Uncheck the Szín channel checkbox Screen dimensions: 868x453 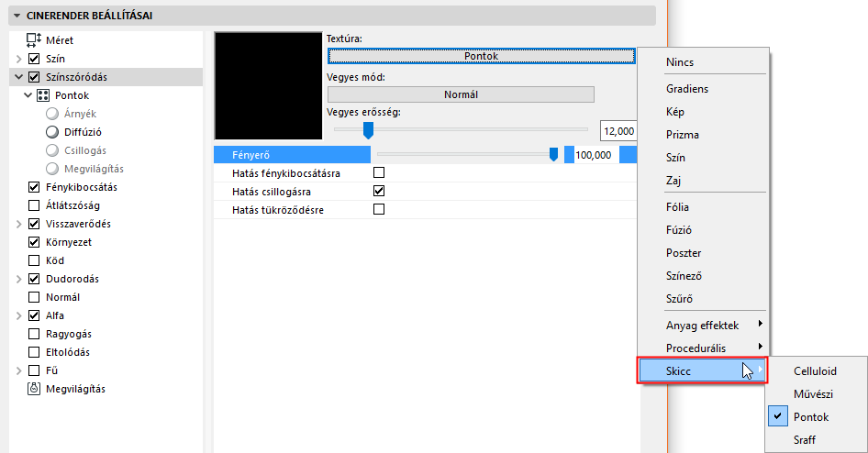coord(34,59)
